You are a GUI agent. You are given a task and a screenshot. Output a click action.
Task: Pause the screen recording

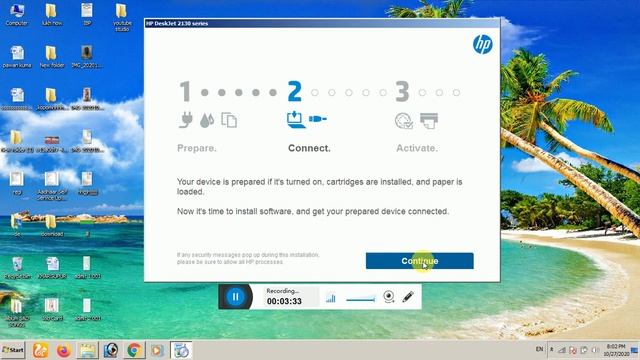point(235,297)
